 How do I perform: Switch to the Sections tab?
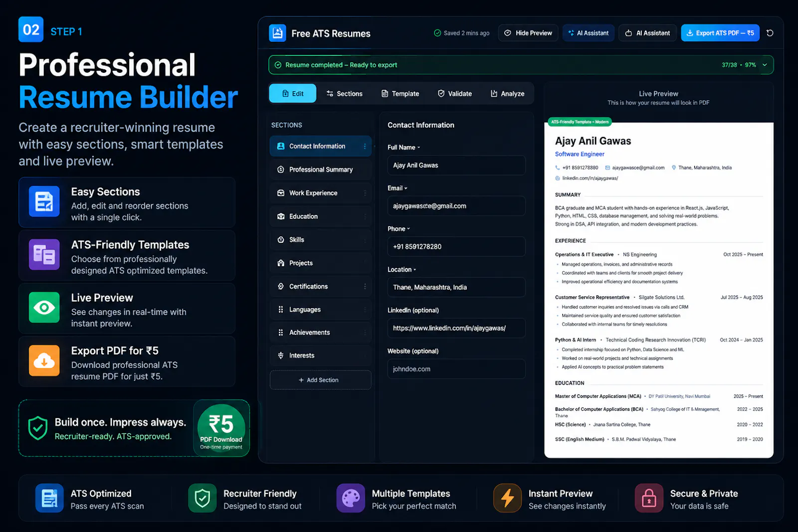tap(344, 93)
